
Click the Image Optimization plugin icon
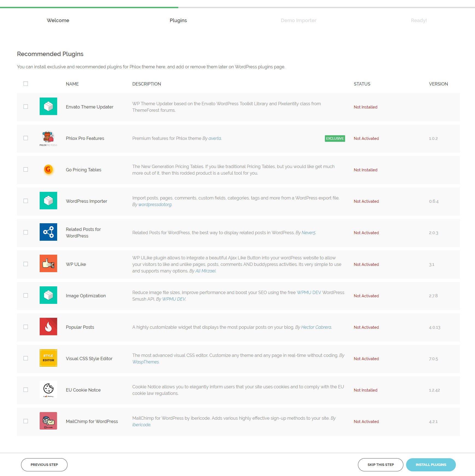tap(48, 295)
